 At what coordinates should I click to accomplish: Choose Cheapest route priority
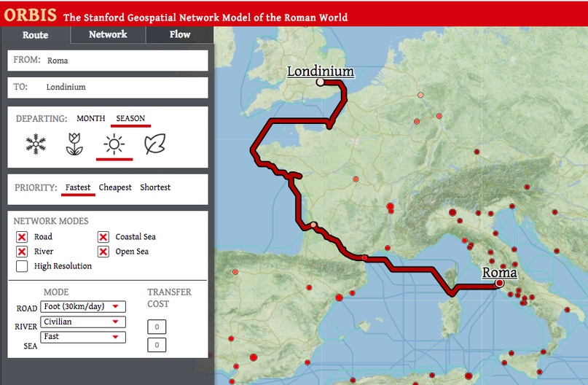[x=115, y=187]
